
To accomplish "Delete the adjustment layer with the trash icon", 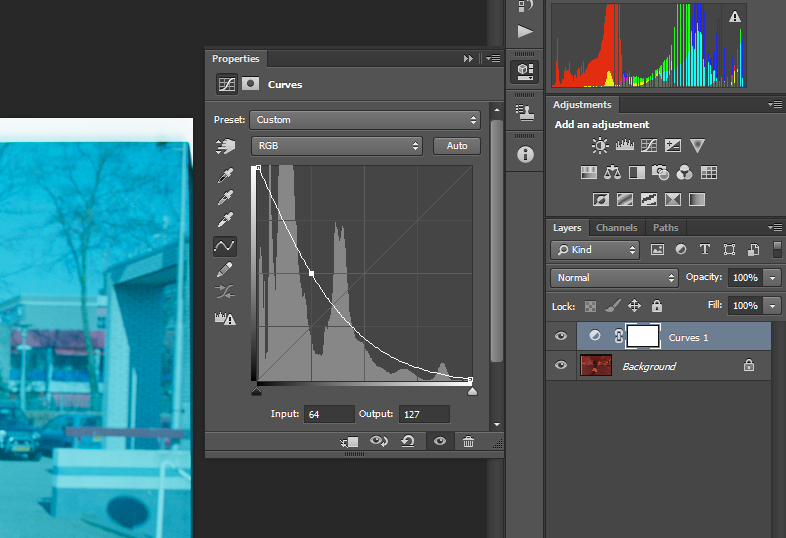I will (x=468, y=441).
